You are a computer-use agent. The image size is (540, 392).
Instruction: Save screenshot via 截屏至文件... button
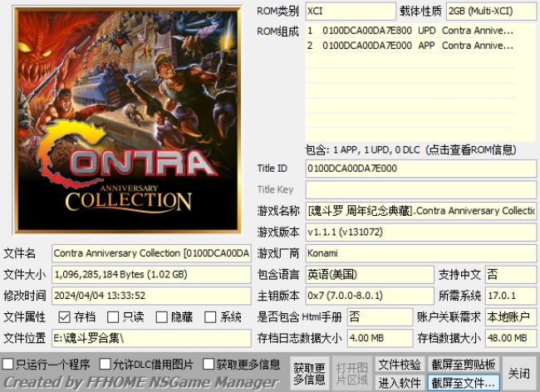pyautogui.click(x=464, y=383)
